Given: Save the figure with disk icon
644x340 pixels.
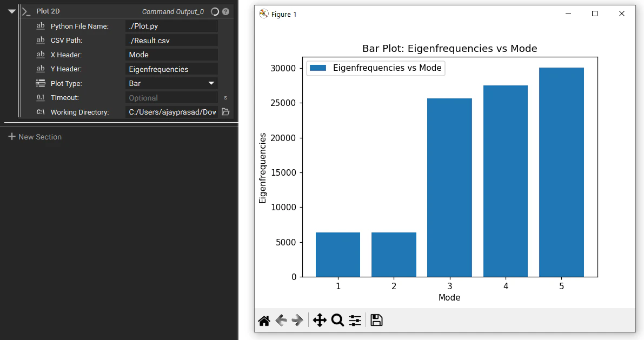Looking at the screenshot, I should 376,321.
